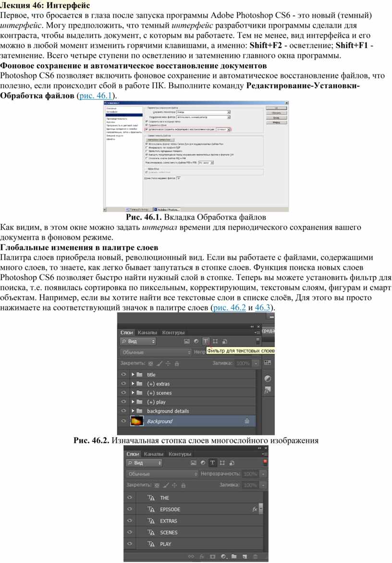392x563 pixels.
Task: Click lock image pixels brush icon above title group
Action: click(x=159, y=363)
